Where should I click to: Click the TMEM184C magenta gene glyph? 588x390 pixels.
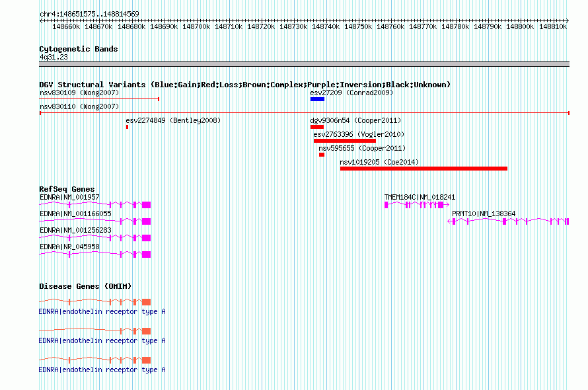point(417,204)
